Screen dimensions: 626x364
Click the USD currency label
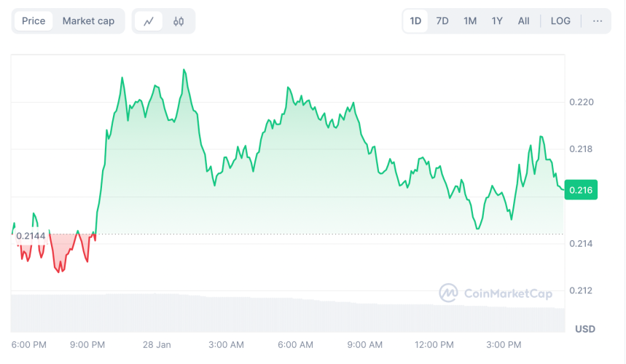click(584, 329)
